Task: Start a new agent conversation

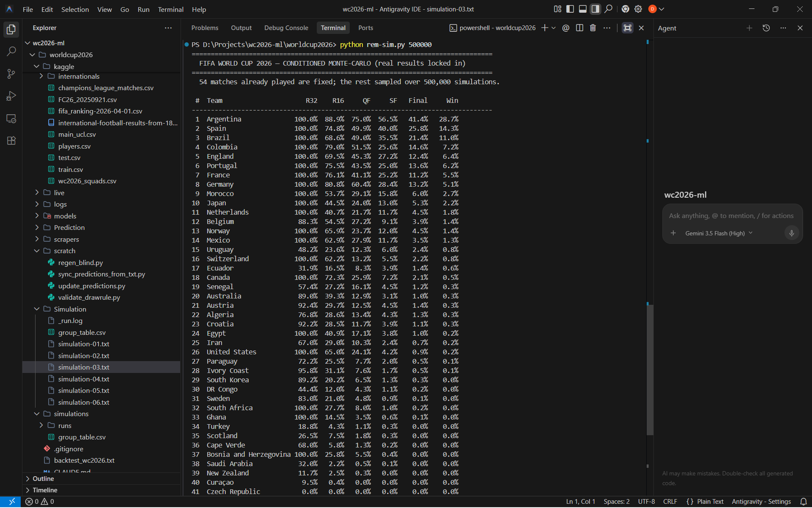Action: pyautogui.click(x=749, y=28)
